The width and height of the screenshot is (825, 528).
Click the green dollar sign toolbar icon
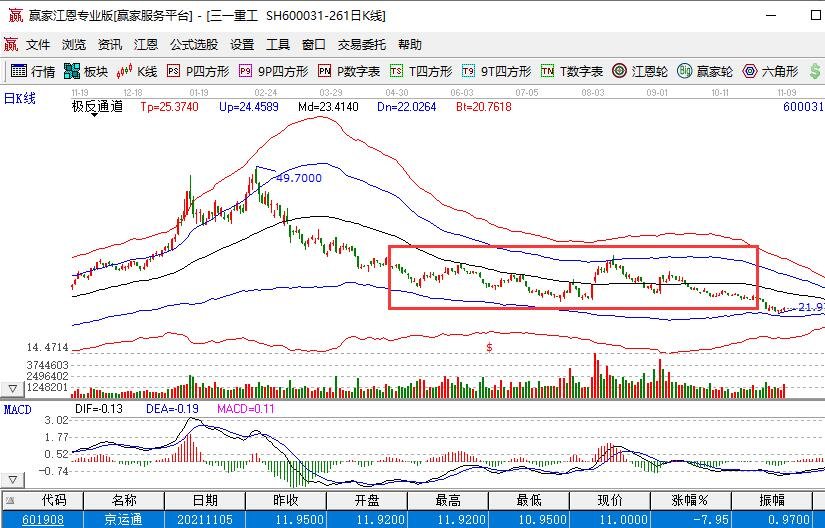tap(815, 71)
